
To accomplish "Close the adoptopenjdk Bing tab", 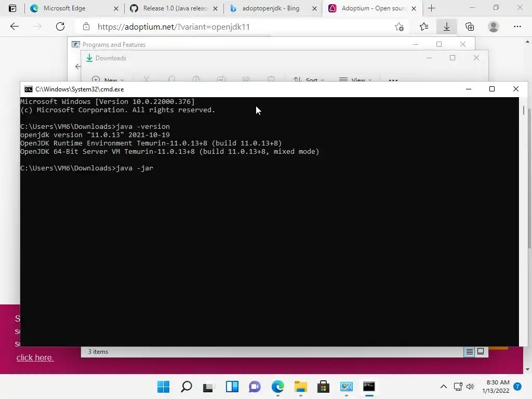I will (314, 8).
